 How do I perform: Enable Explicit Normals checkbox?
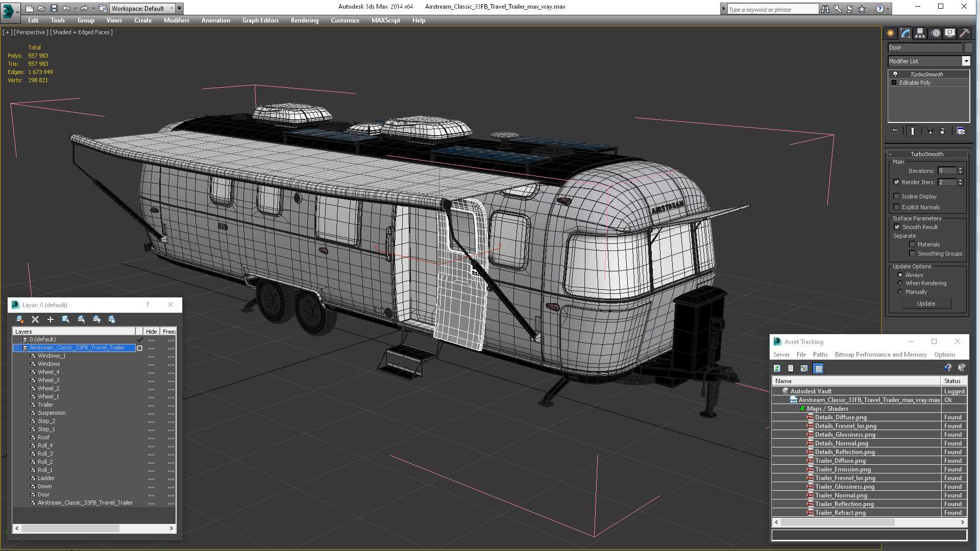[897, 207]
